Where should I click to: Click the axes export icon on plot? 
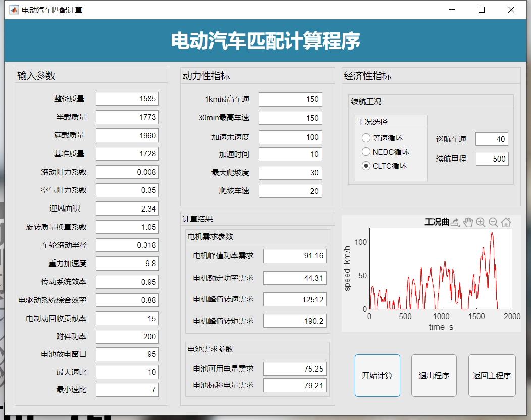(455, 223)
